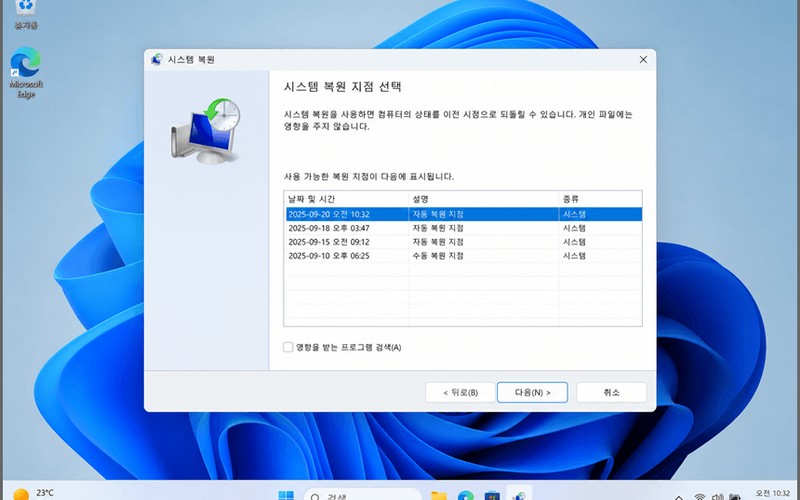Click 자동 복원 지점 in the 2025-09-15 row

point(438,242)
